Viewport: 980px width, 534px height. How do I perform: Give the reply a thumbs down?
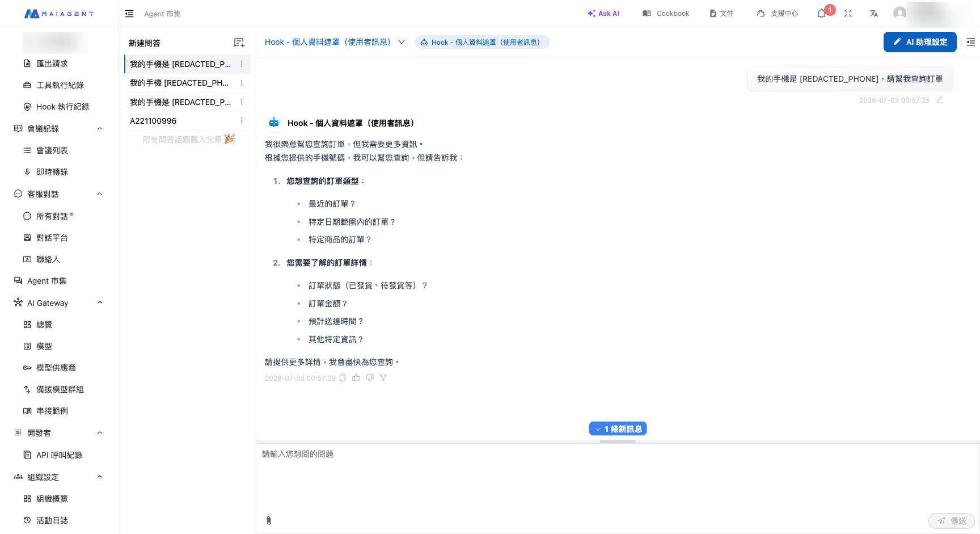(x=370, y=378)
